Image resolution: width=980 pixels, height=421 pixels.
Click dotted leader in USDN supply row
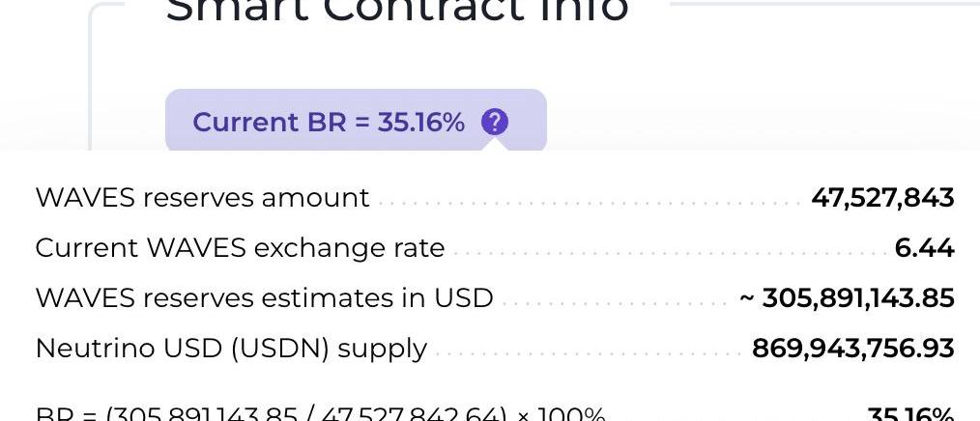point(585,354)
